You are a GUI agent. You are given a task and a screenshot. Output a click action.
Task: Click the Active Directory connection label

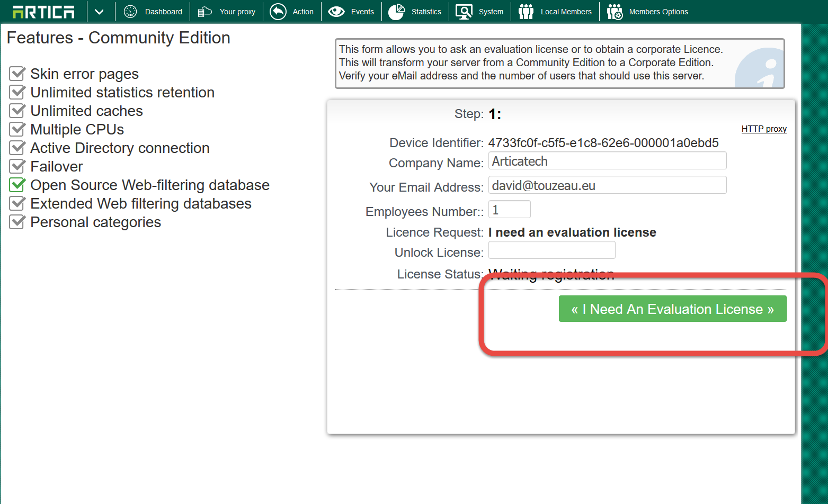point(120,148)
